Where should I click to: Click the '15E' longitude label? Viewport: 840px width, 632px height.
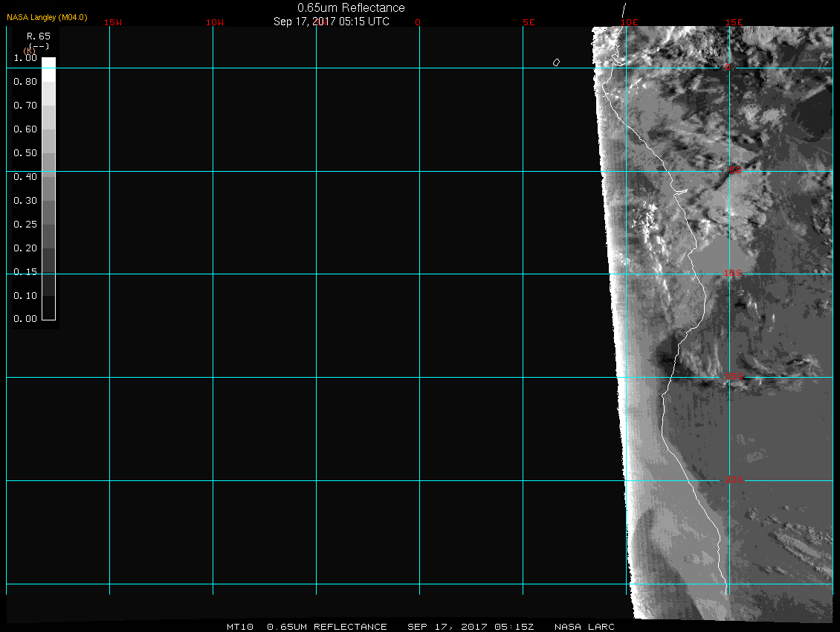pos(734,22)
